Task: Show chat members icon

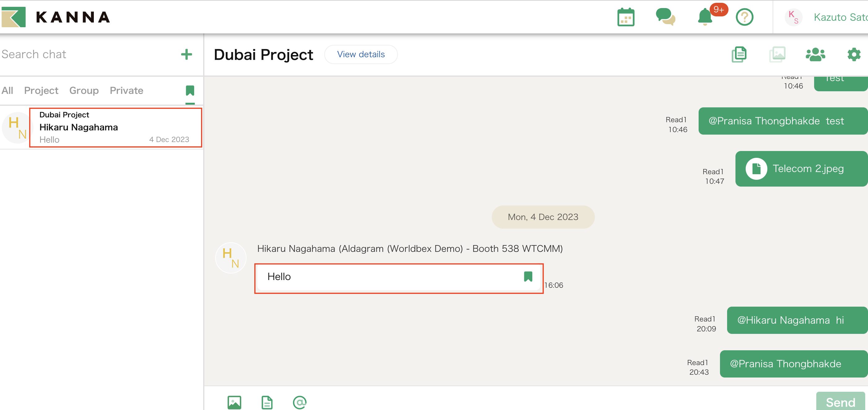Action: coord(815,54)
